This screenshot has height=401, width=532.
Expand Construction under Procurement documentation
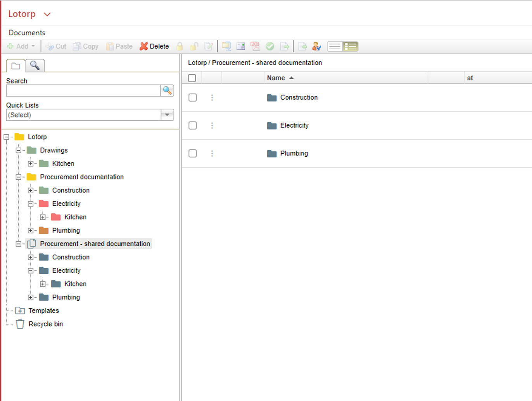[31, 191]
